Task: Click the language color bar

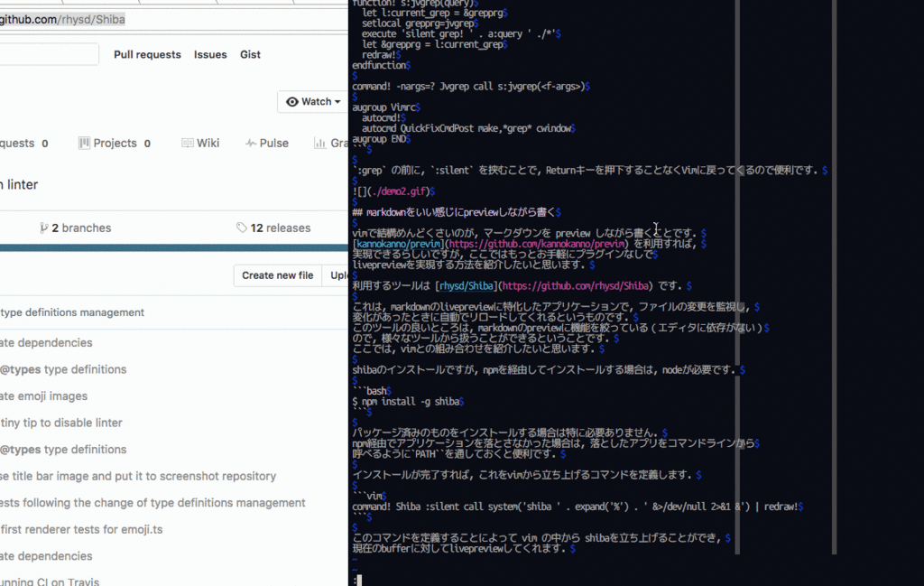Action: 174,248
